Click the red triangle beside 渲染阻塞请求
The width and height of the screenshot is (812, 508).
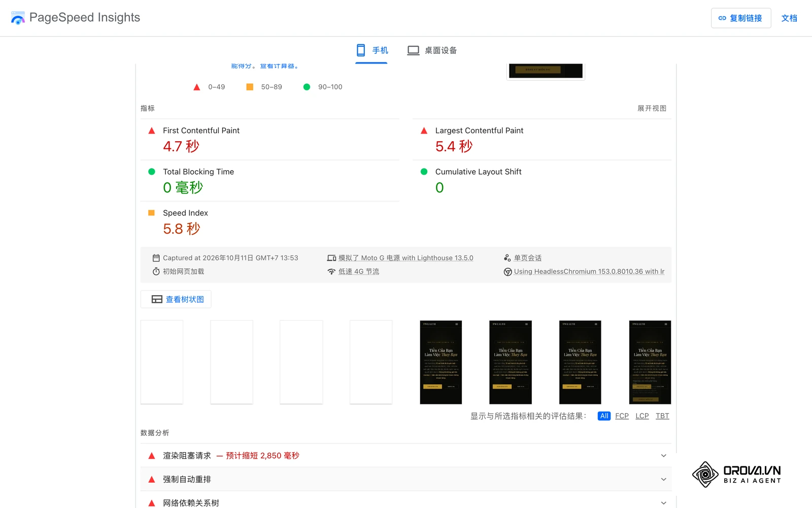[x=151, y=456]
